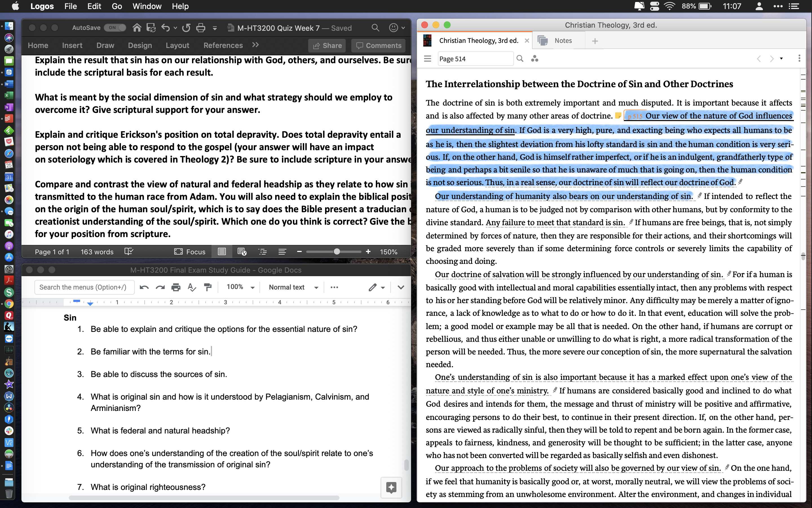Click the Wi-Fi icon in menu bar
This screenshot has height=508, width=812.
click(669, 6)
